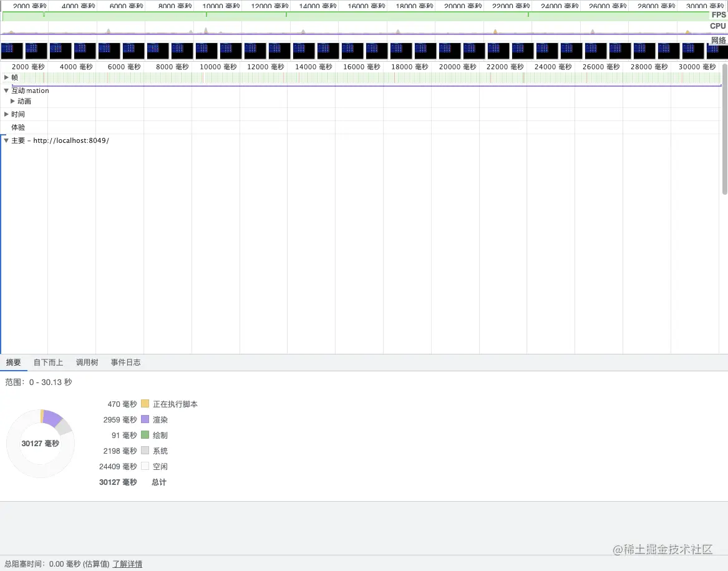This screenshot has height=571, width=728.
Task: Click the first screenshot thumbnail in filmstrip
Action: (x=12, y=51)
